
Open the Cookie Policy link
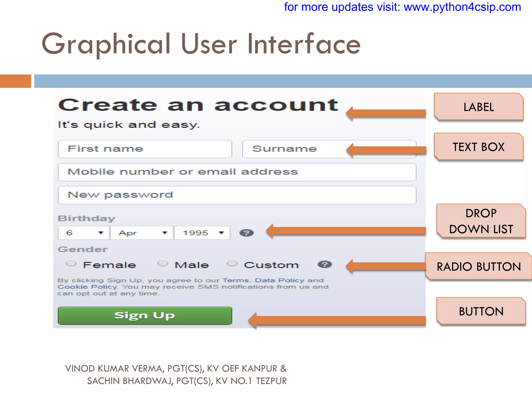[87, 287]
